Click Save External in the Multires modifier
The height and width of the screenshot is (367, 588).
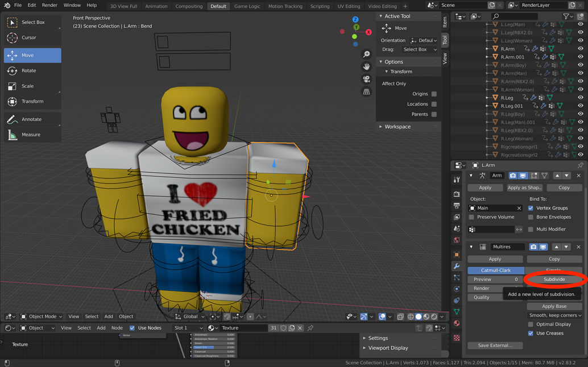tap(495, 344)
